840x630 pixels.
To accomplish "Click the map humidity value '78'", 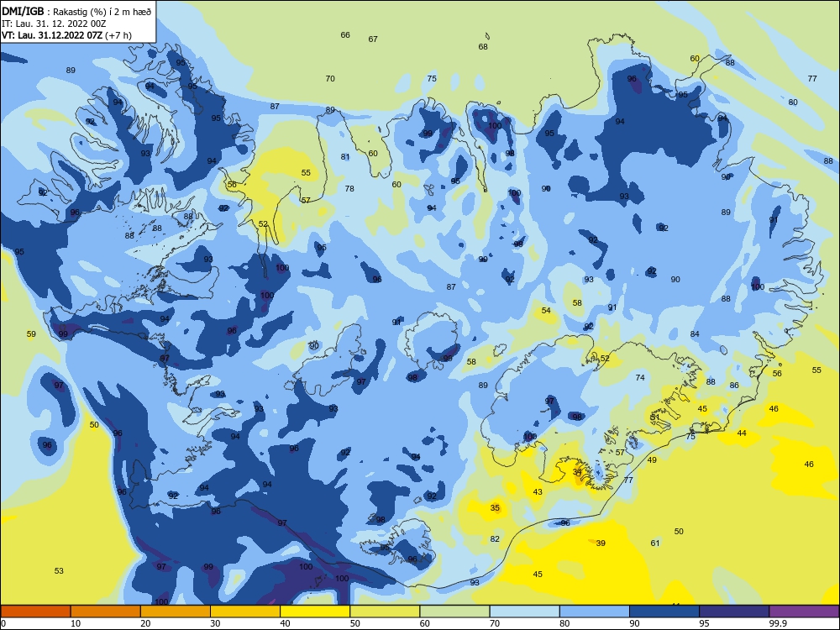I will coord(349,188).
